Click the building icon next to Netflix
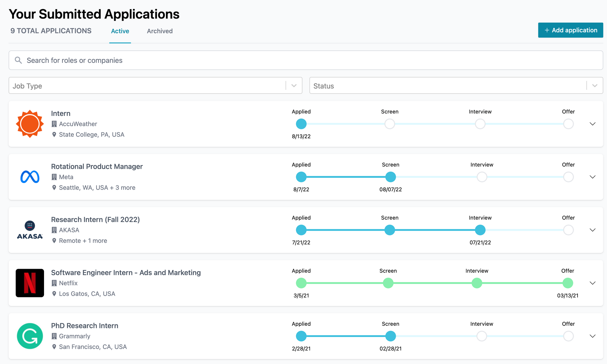 (55, 283)
